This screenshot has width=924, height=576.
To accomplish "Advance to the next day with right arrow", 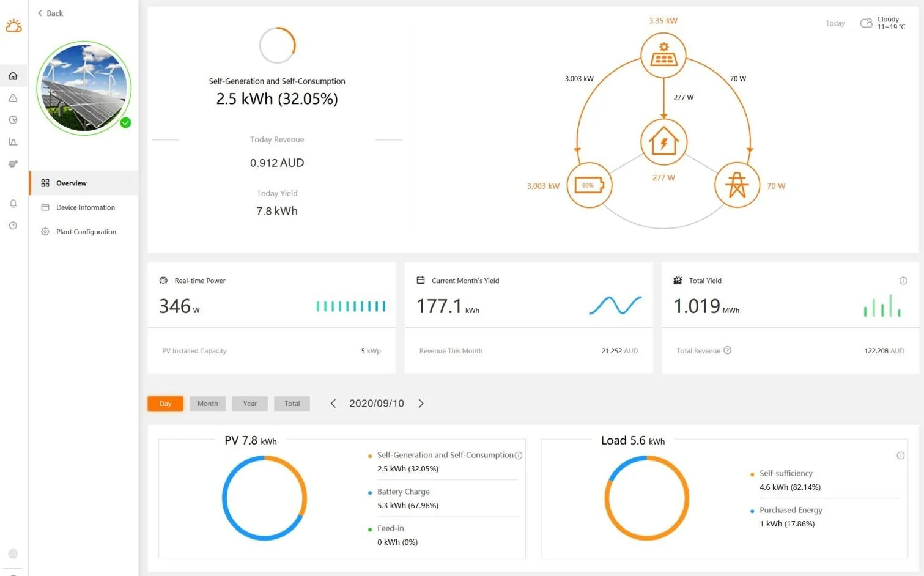I will pos(421,403).
